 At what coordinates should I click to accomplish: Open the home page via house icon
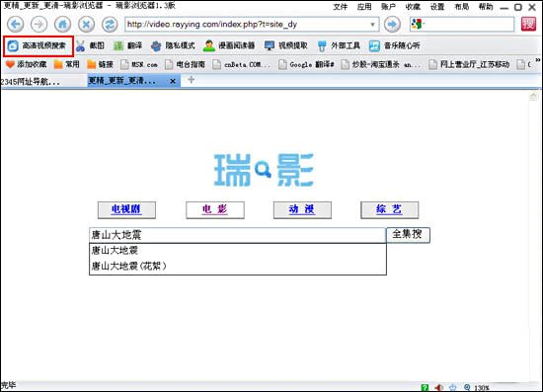coord(62,25)
